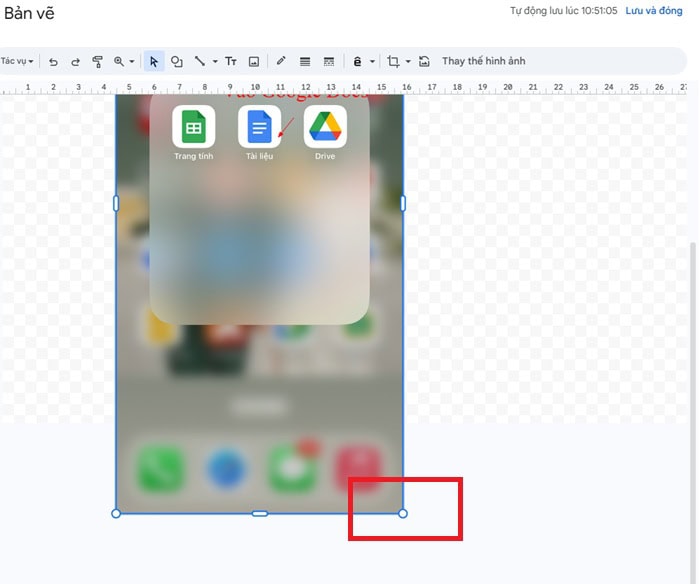The height and width of the screenshot is (584, 700).
Task: Click the horizontal ruler at mark 20
Action: pyautogui.click(x=508, y=87)
